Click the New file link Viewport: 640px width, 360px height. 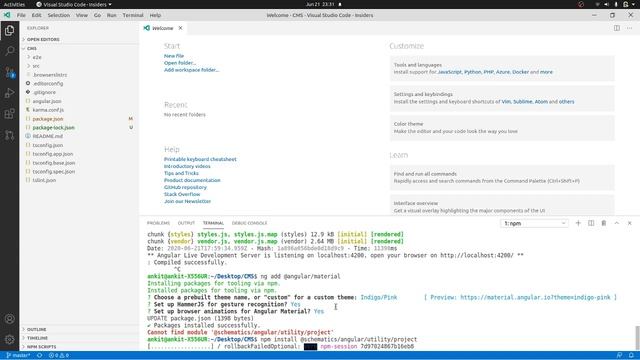[174, 56]
